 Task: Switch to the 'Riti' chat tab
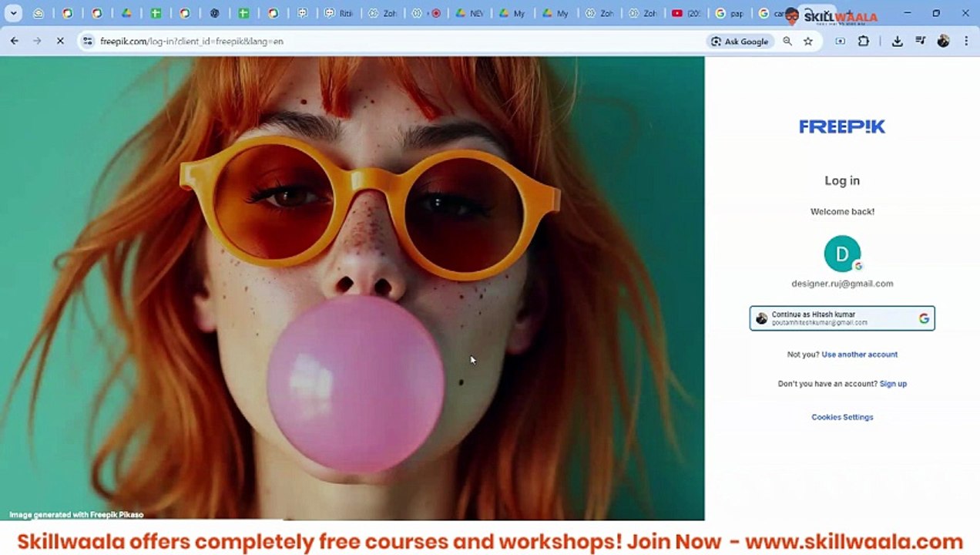click(339, 13)
